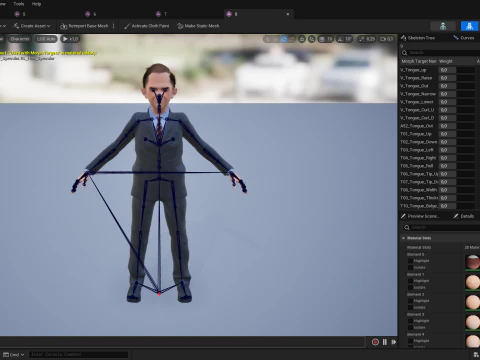Switch to Skeleton editing mode icon

point(443,26)
